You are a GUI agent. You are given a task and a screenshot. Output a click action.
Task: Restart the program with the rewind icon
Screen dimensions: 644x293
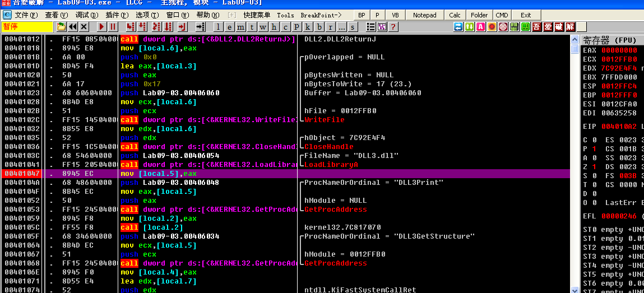(x=73, y=27)
